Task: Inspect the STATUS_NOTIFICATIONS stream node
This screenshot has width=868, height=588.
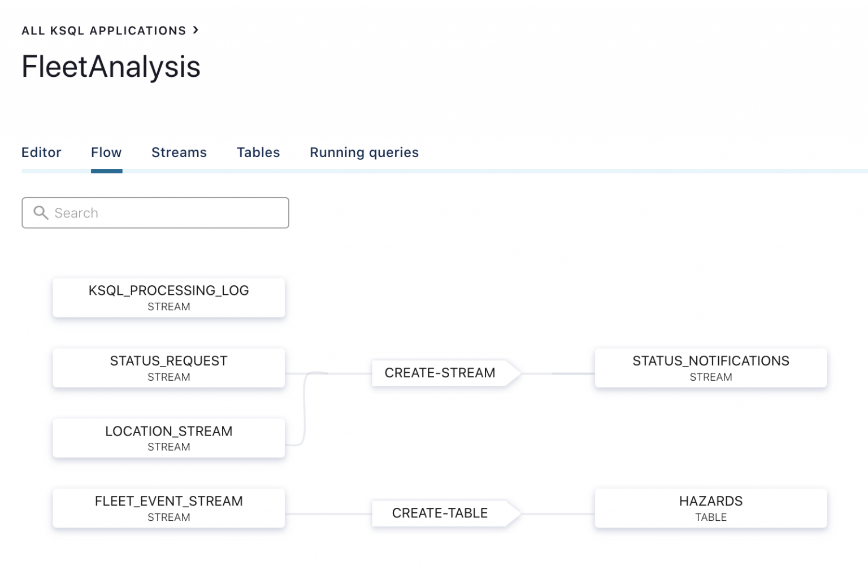Action: coord(710,367)
